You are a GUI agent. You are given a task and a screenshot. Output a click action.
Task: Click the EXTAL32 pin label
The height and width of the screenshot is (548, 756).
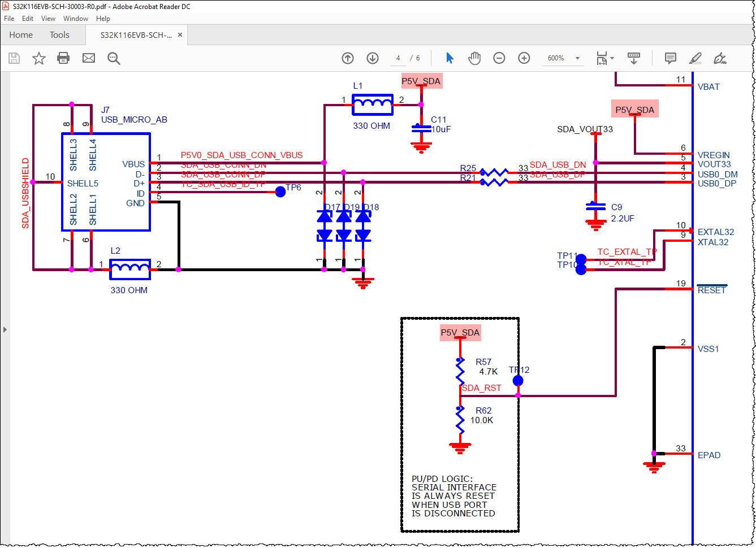pyautogui.click(x=716, y=232)
